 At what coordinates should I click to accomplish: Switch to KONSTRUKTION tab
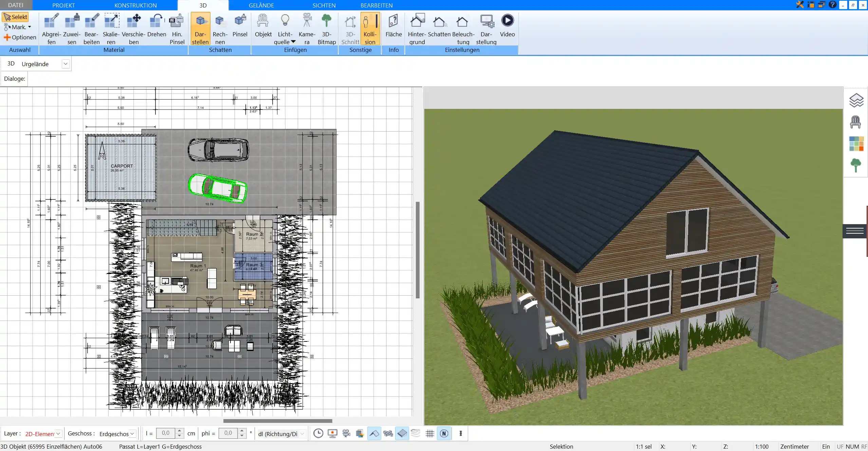[x=135, y=5]
